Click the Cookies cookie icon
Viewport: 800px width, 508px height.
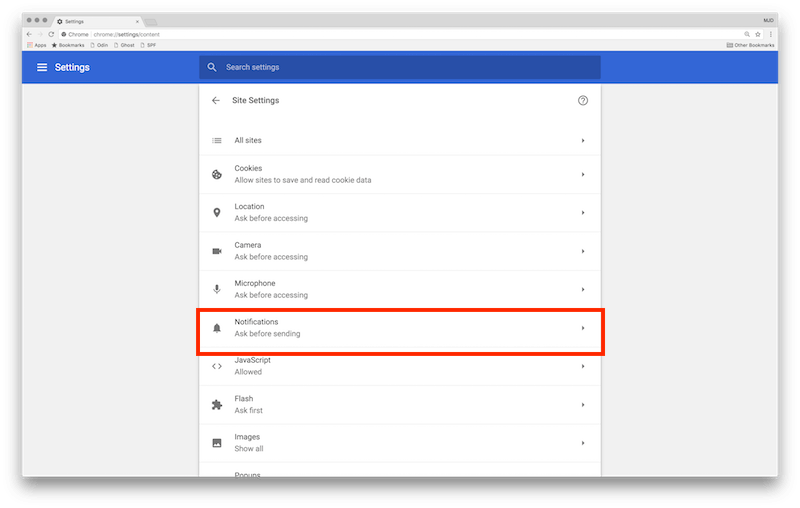click(x=217, y=174)
